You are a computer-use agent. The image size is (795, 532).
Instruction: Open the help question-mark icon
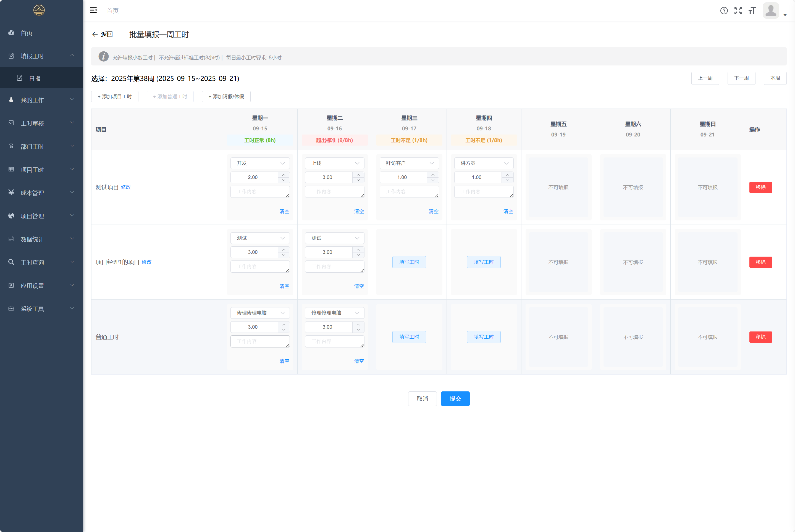click(x=724, y=10)
